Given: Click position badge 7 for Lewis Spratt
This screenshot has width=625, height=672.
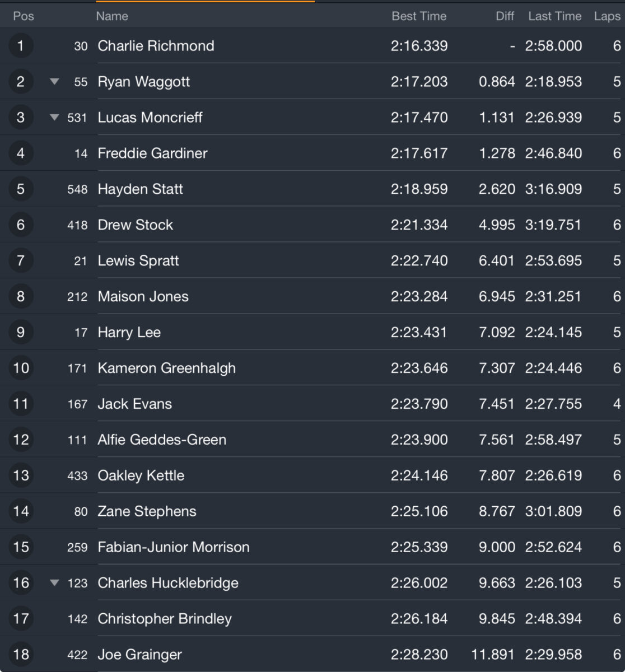Looking at the screenshot, I should (x=21, y=261).
